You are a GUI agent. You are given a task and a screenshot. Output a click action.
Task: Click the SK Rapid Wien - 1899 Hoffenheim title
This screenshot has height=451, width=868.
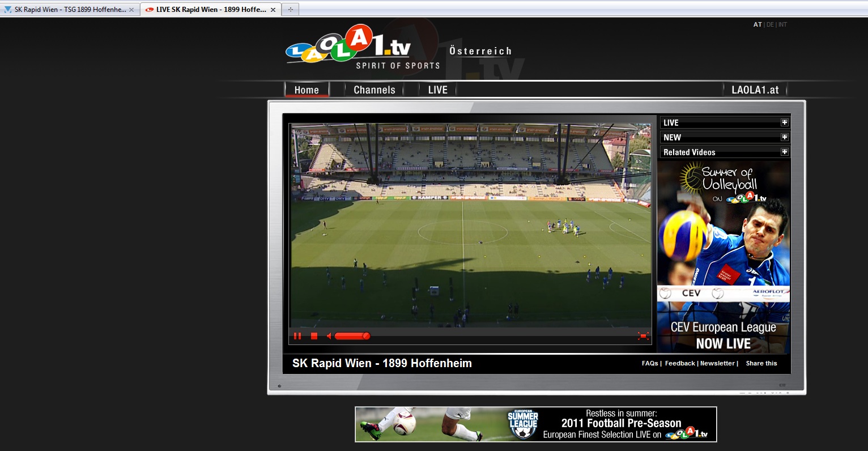tap(382, 363)
